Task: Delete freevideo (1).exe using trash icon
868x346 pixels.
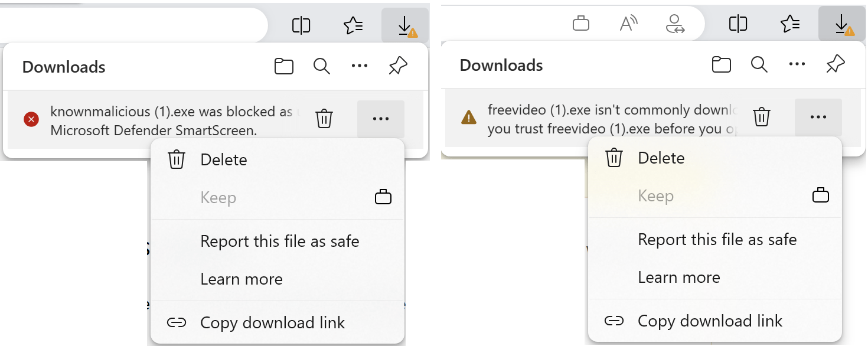Action: pos(762,117)
